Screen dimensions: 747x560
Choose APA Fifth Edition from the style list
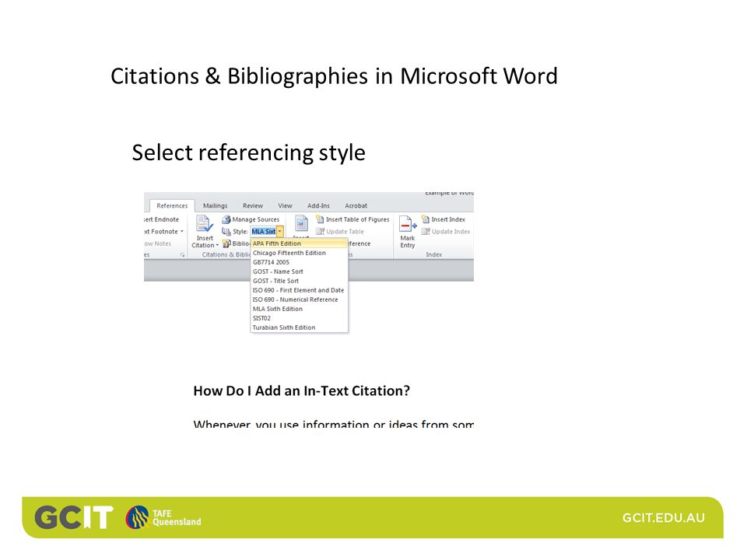click(299, 243)
